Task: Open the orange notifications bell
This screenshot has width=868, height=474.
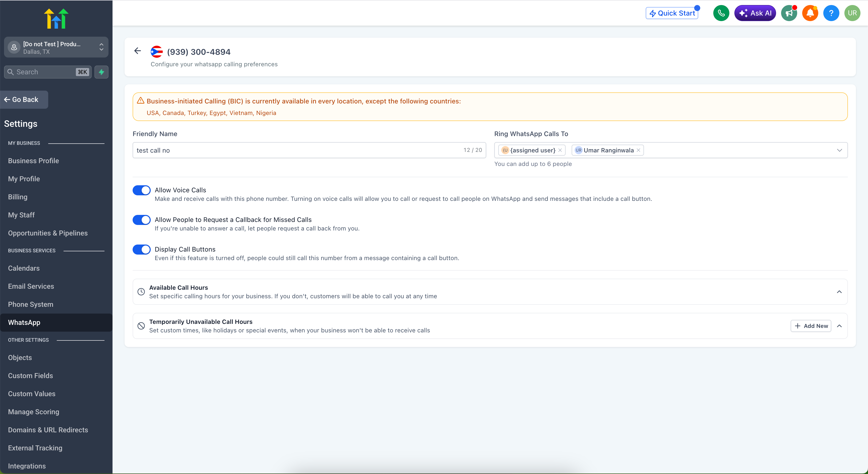Action: pyautogui.click(x=810, y=13)
